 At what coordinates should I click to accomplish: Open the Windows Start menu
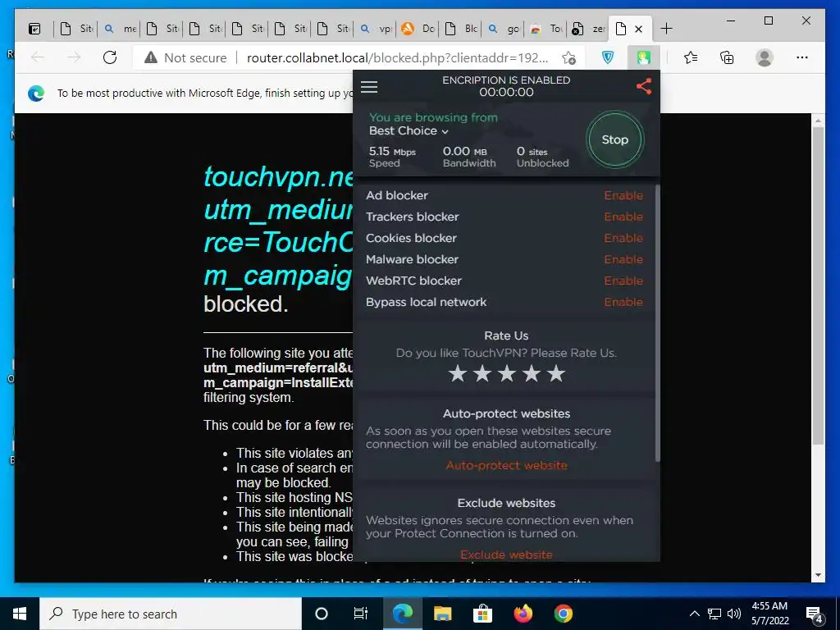coord(20,614)
